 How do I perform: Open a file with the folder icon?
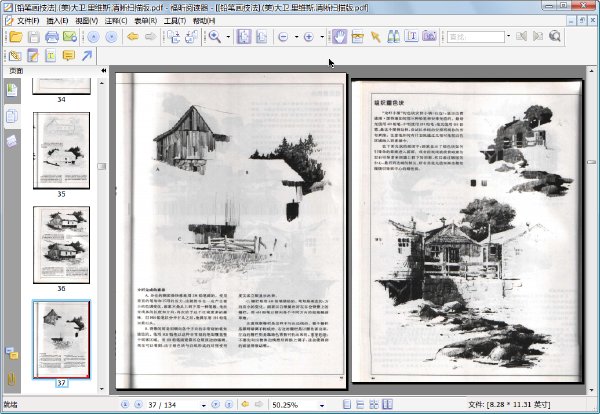coord(16,37)
